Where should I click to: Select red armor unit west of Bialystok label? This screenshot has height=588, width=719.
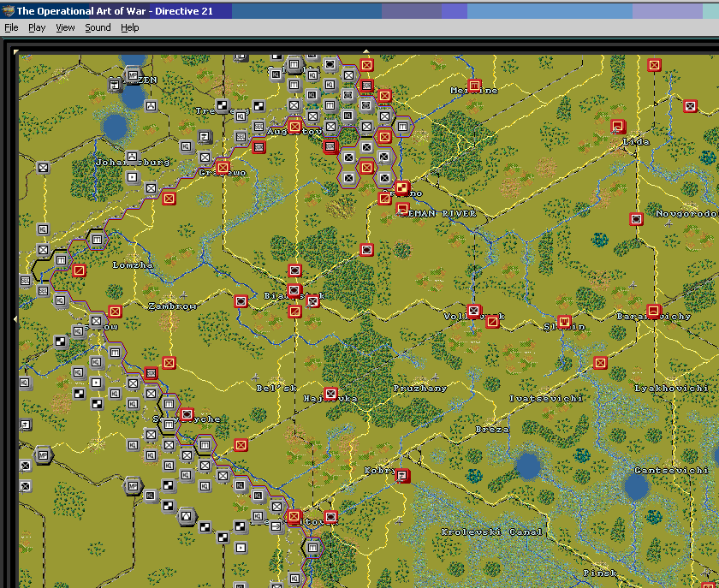(x=241, y=301)
